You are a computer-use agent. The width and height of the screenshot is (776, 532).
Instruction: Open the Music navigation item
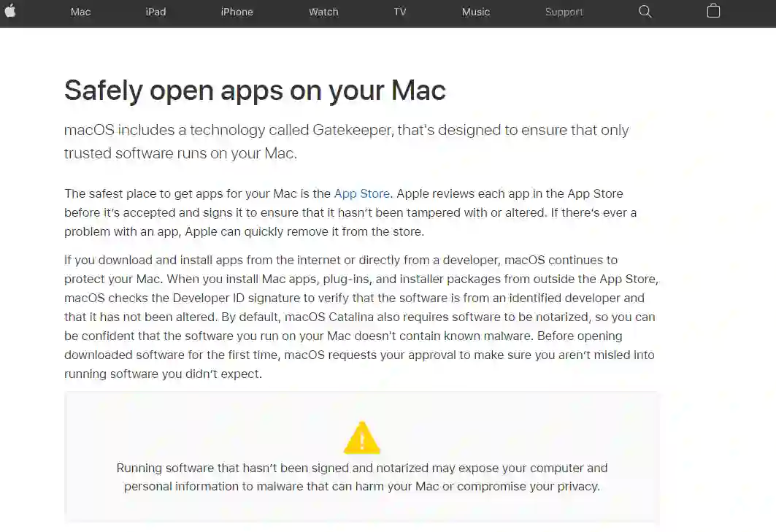point(475,12)
